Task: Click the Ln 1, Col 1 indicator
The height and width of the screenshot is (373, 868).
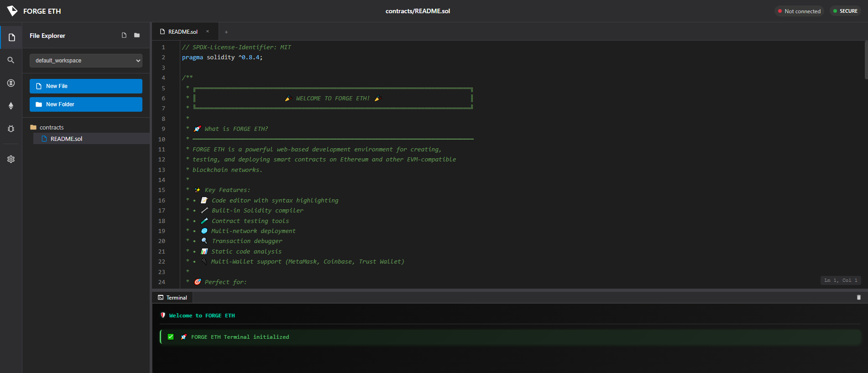Action: [x=841, y=280]
